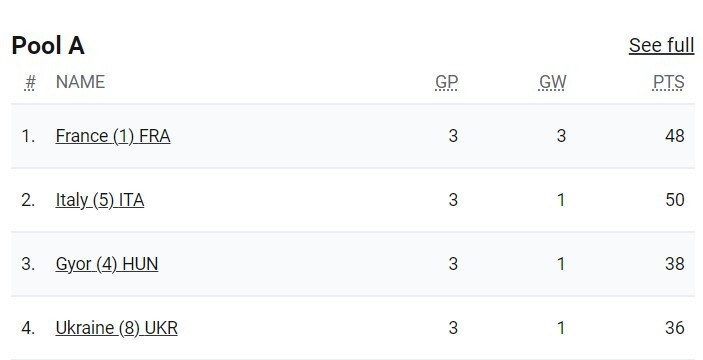Select Gyor's 38 points cell
Viewport: 703px width, 360px height.
[675, 264]
